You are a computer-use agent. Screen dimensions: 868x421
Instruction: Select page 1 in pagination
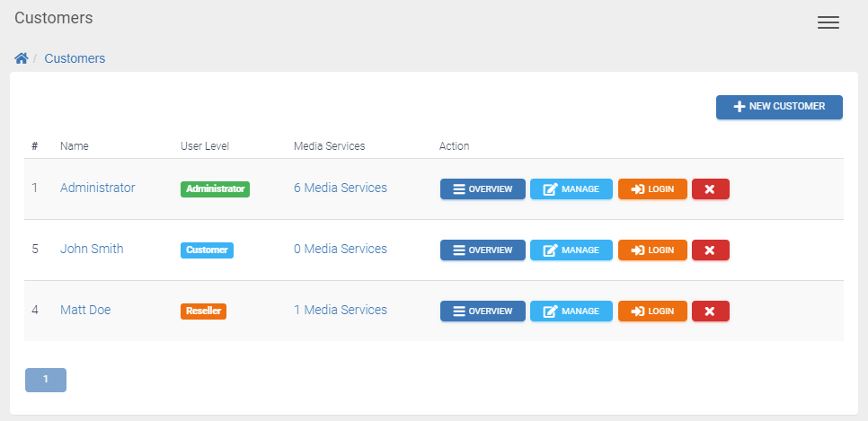coord(46,380)
